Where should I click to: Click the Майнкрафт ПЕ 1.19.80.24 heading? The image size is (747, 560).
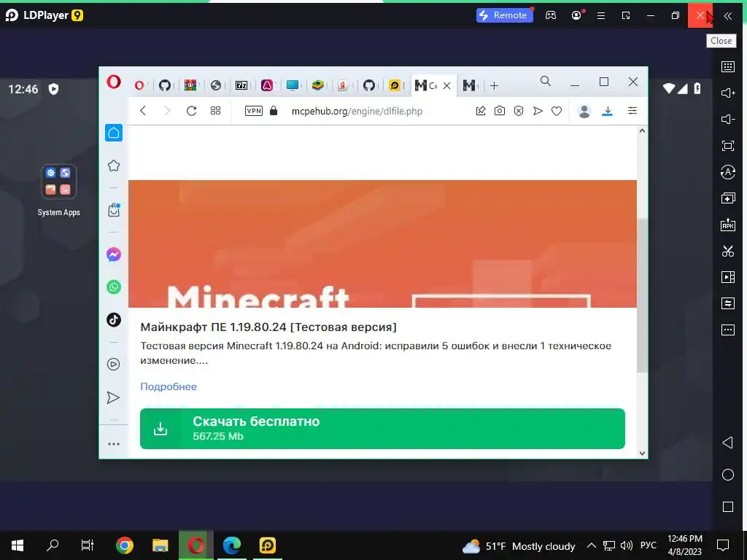coord(268,327)
